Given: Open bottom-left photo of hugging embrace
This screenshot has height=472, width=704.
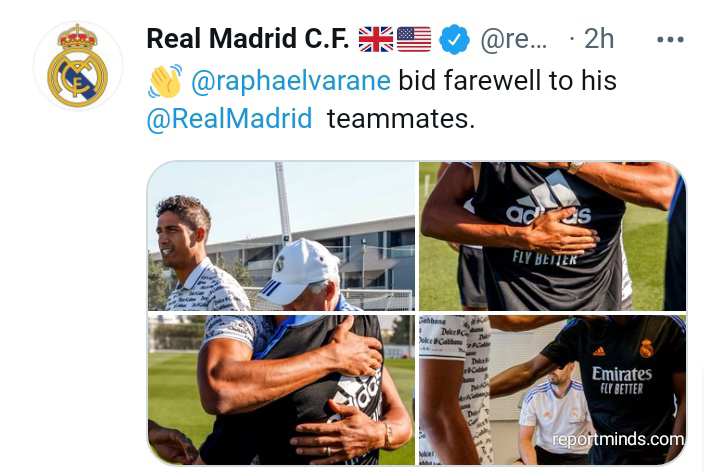Looking at the screenshot, I should tap(282, 390).
